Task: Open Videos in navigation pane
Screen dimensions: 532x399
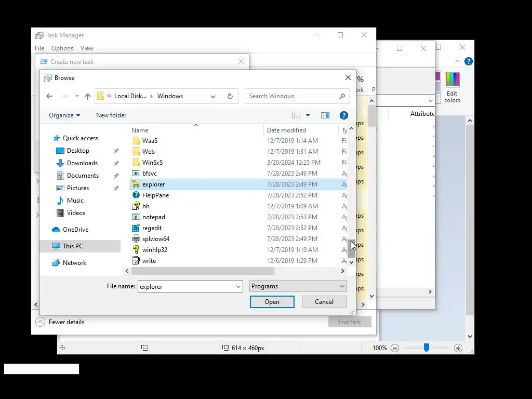Action: pyautogui.click(x=76, y=213)
